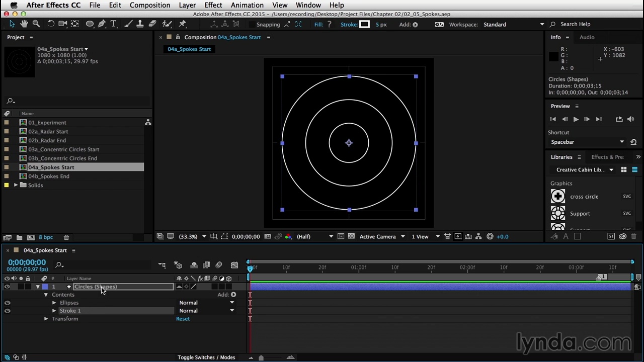Click the Play button in Preview panel

tap(576, 119)
